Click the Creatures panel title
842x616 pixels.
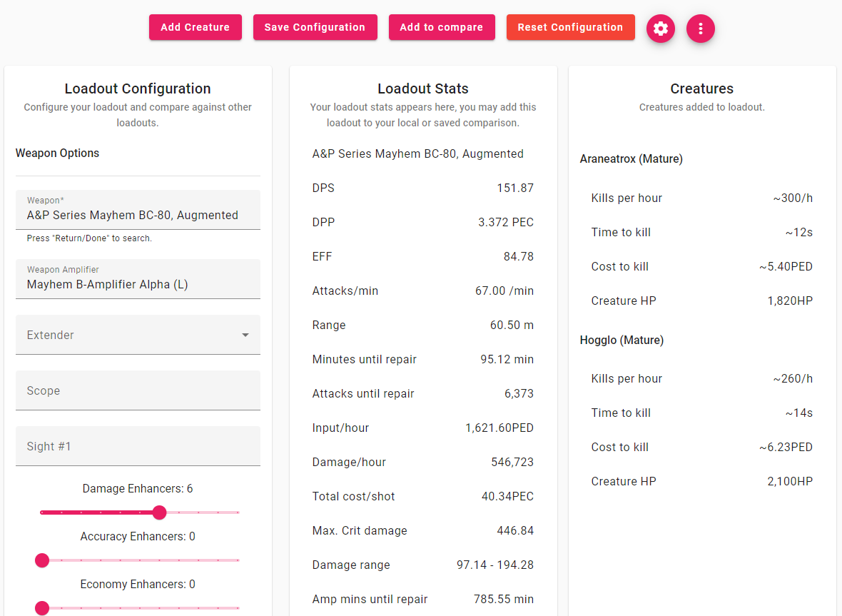click(x=702, y=89)
